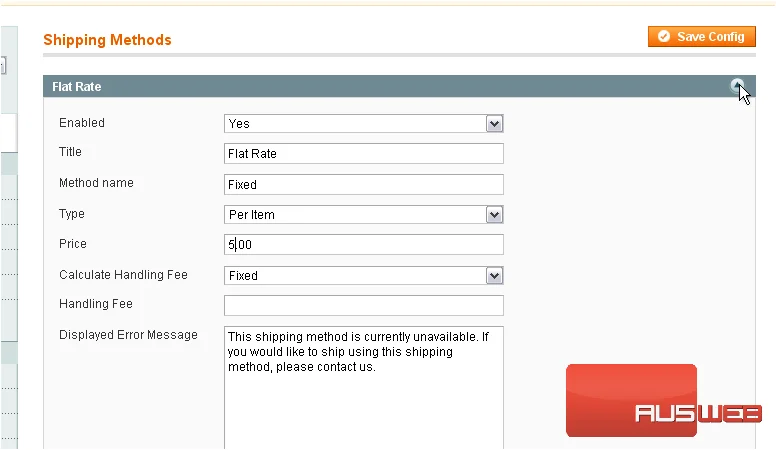Click the Shipping Methods page heading
776x450 pixels.
coord(107,40)
